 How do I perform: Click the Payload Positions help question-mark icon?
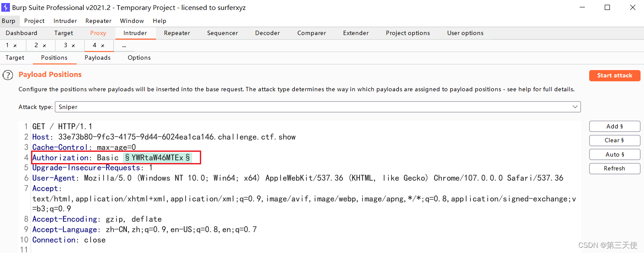click(x=8, y=75)
